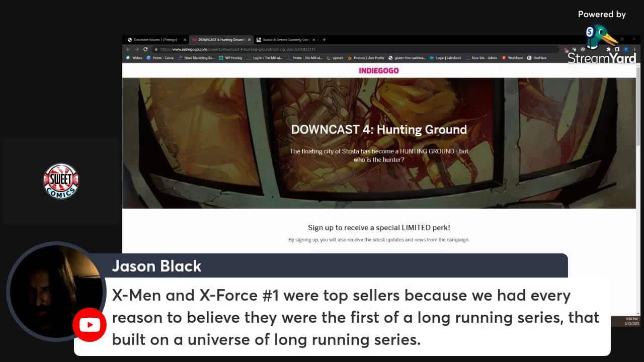644x362 pixels.
Task: Open the WP Hosting bookmark
Action: coord(230,58)
